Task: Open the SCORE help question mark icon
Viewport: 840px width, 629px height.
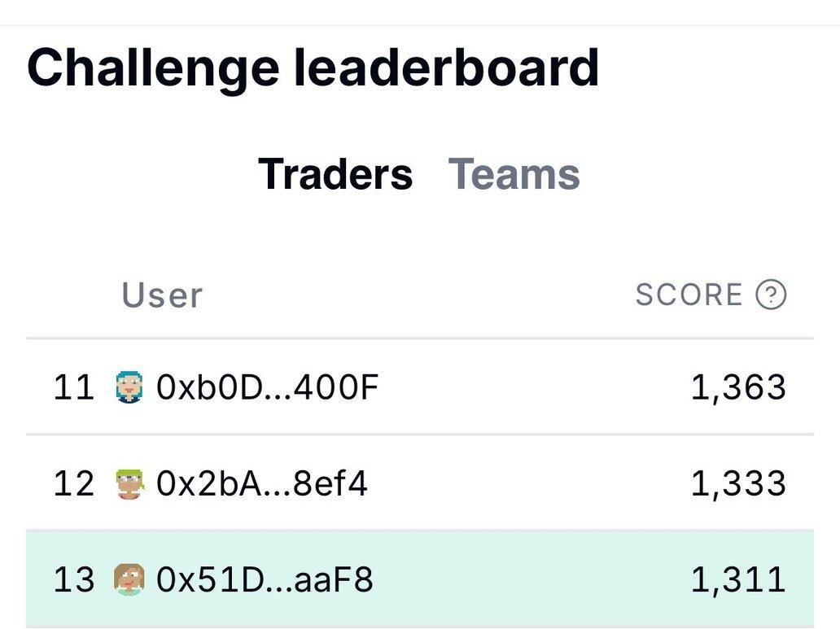Action: 771,295
